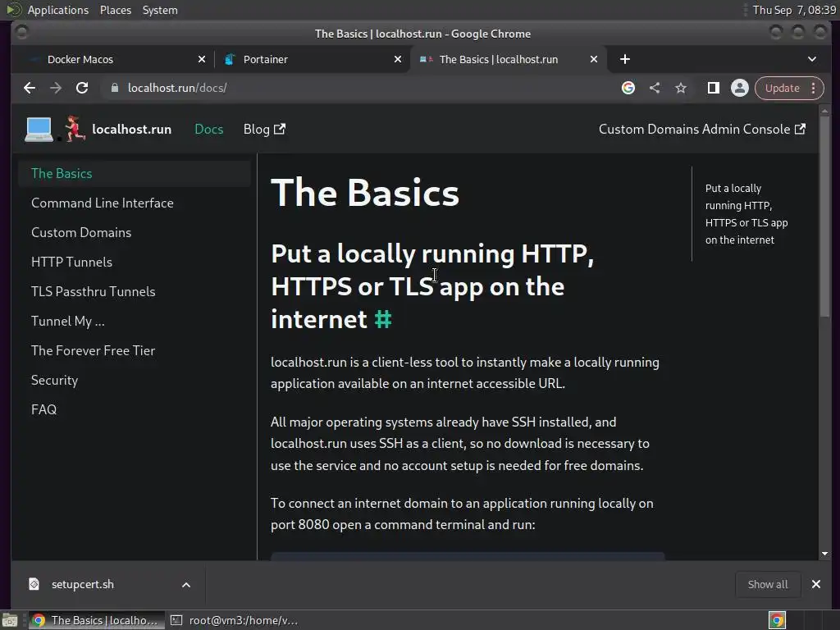This screenshot has width=840, height=630.
Task: Reload the localhost.run docs page
Action: coord(82,88)
